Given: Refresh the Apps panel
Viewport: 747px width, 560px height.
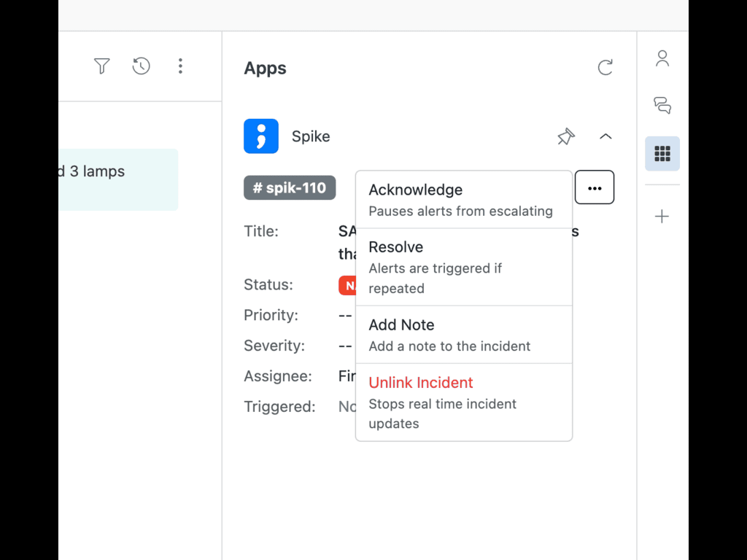Looking at the screenshot, I should [x=605, y=68].
